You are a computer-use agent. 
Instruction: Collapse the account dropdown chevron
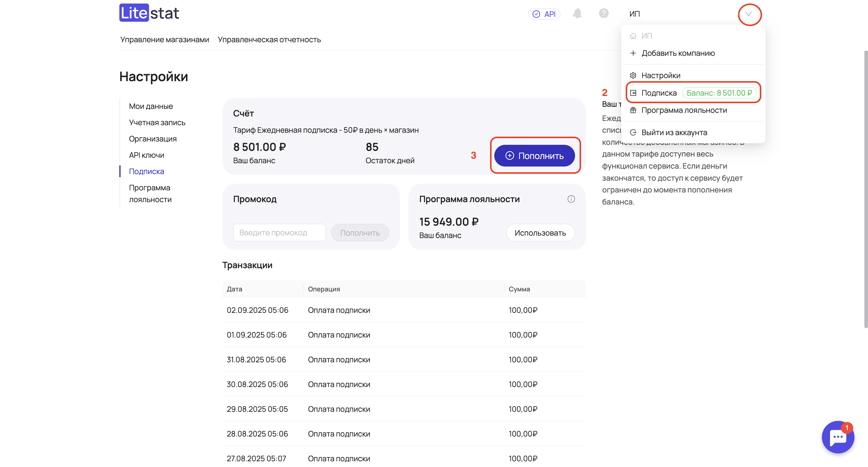click(x=749, y=14)
